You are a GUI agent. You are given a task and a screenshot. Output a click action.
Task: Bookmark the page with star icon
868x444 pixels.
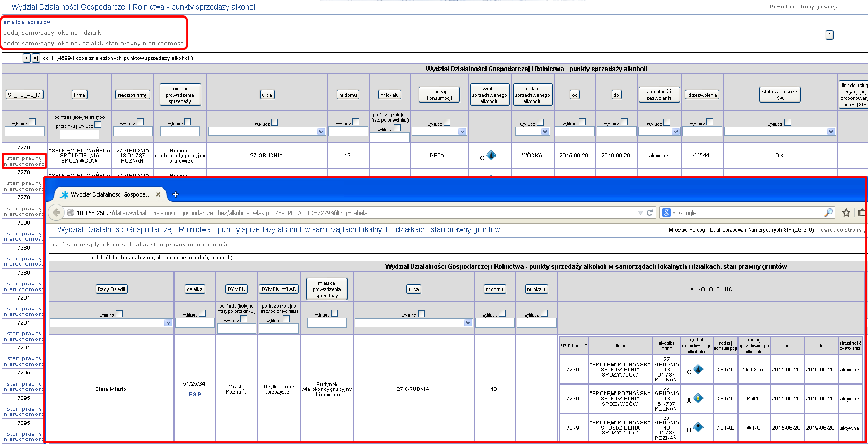point(846,212)
